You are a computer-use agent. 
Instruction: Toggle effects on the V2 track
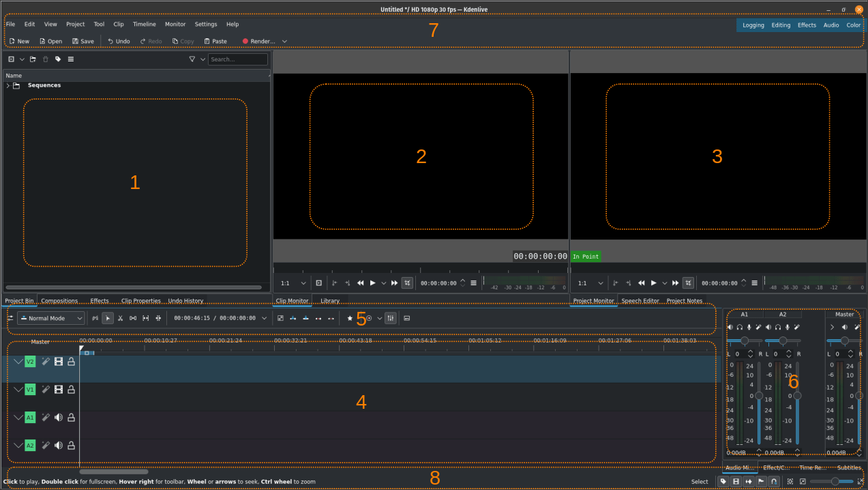(x=46, y=362)
